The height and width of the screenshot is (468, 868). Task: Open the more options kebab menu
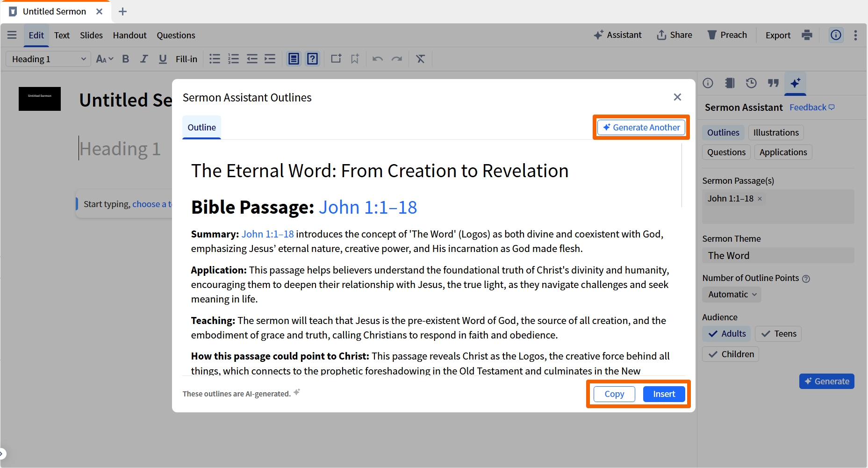point(855,35)
